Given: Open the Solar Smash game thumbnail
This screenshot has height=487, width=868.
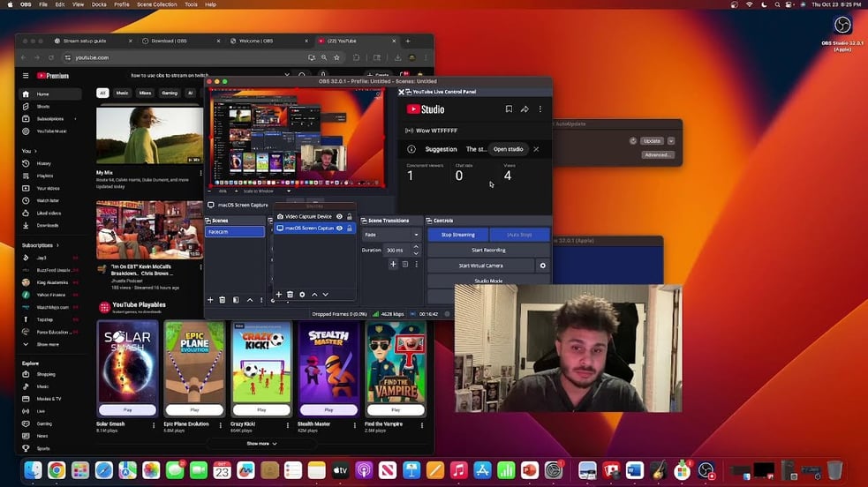Looking at the screenshot, I should pos(127,361).
